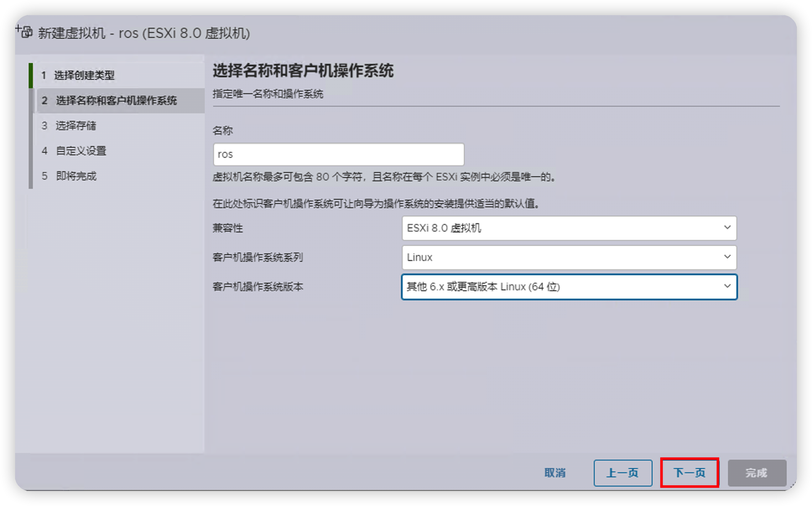Click the greyed 完成 finish button
812x506 pixels.
(757, 473)
